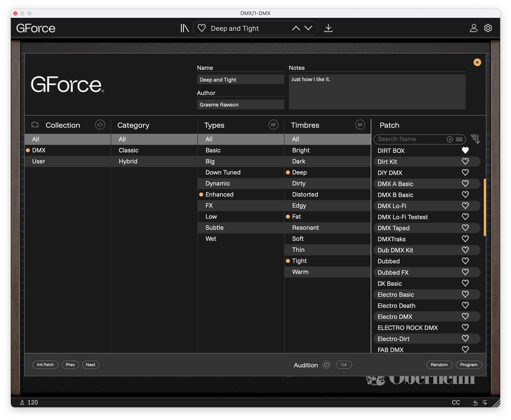Favorite the Electro Death patch

[x=465, y=305]
